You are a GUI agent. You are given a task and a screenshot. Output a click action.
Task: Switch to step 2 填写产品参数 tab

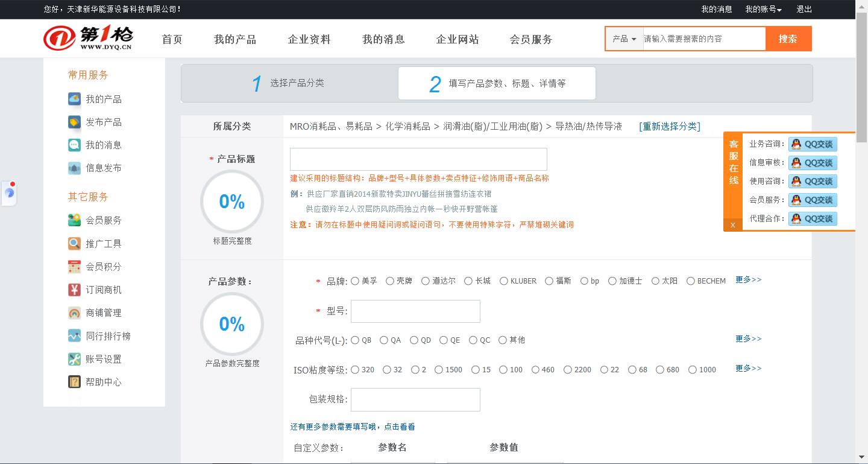497,83
